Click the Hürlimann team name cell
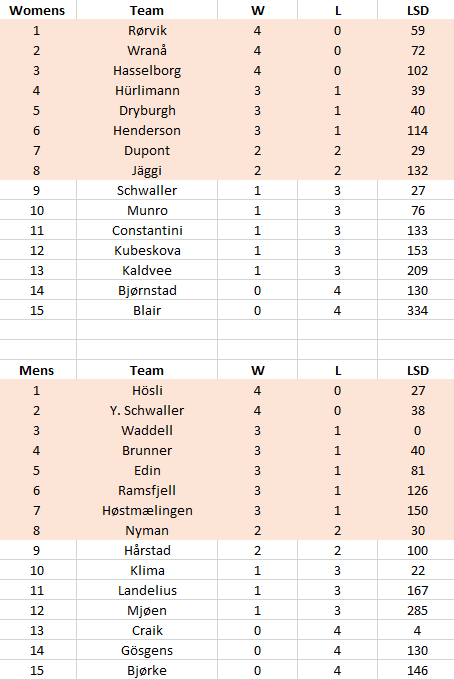Image resolution: width=454 pixels, height=680 pixels. point(147,90)
